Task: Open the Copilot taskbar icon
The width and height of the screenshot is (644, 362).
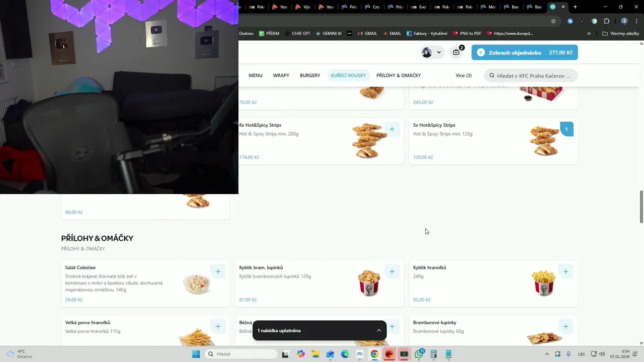Action: 301,354
